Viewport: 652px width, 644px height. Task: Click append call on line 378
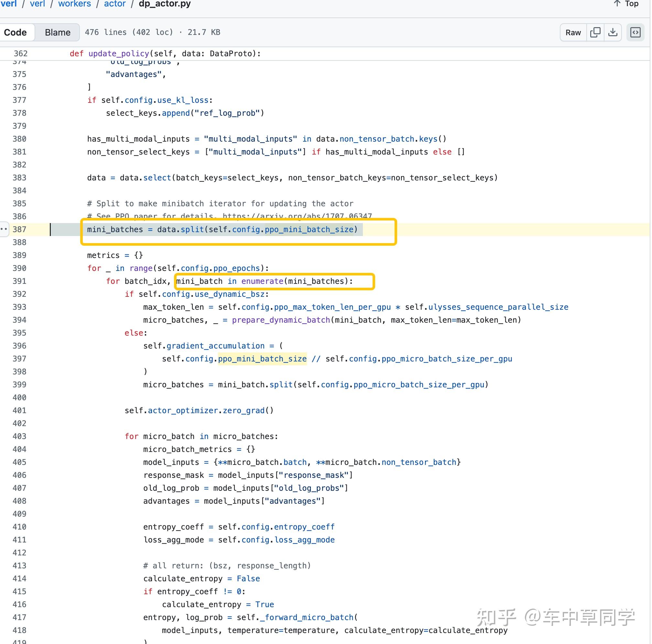[x=176, y=113]
